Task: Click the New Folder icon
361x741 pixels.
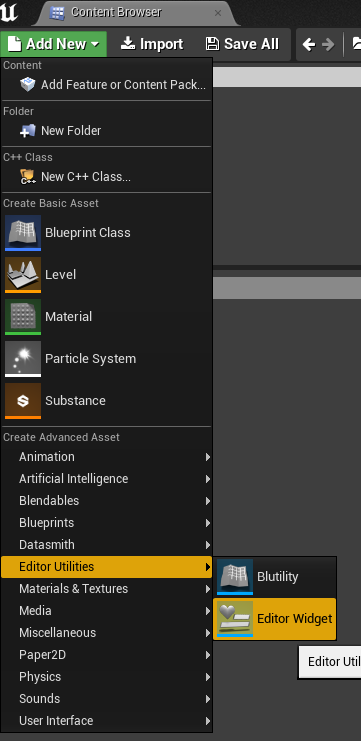Action: click(27, 131)
